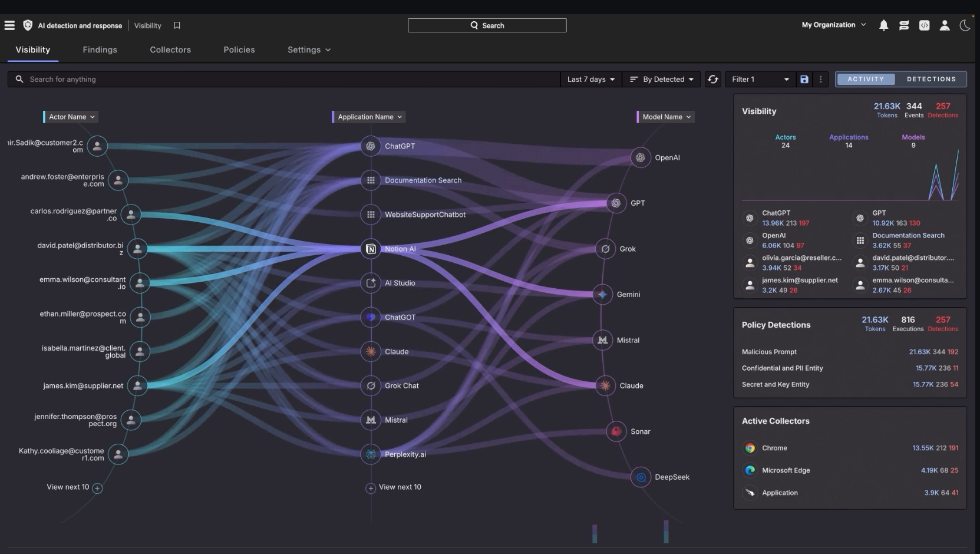Select the DeepSeek model node icon

click(x=641, y=477)
